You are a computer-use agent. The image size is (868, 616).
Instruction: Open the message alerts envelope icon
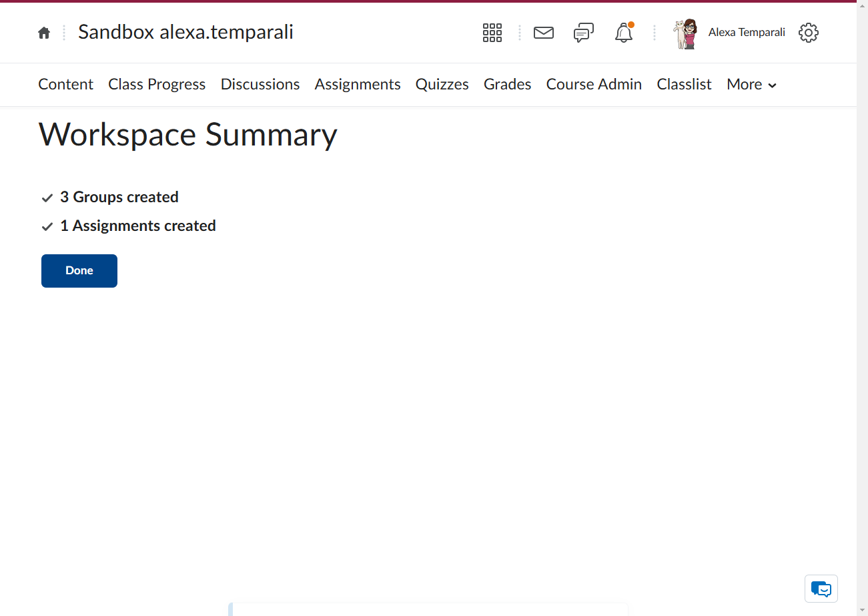click(x=544, y=33)
